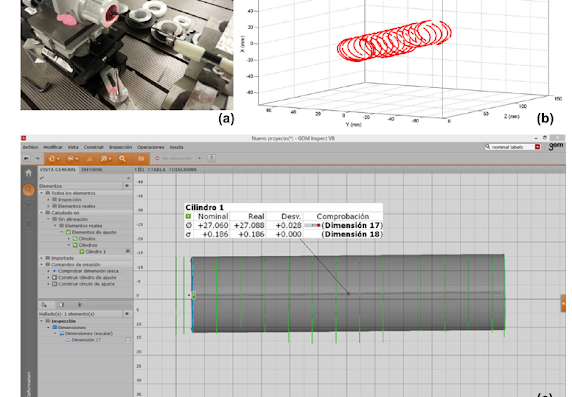Select Construir cilindro de ajuste command
The width and height of the screenshot is (572, 397).
(86, 277)
